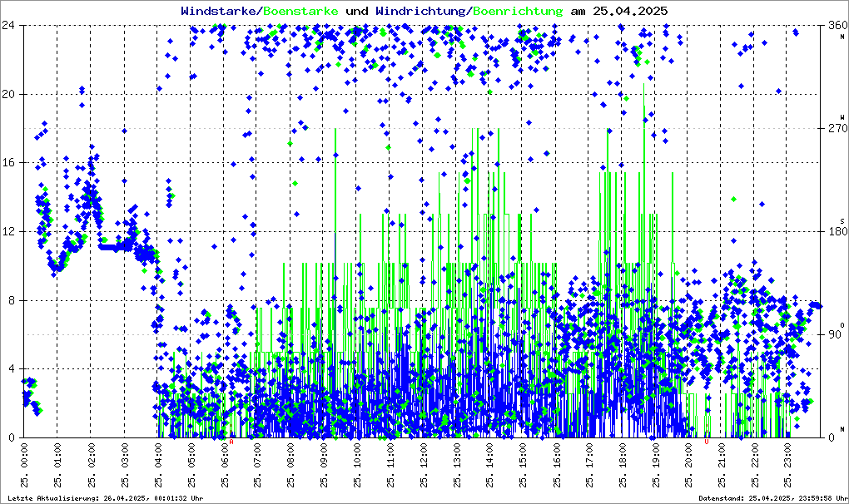Click the time label "25. 19:00"
This screenshot has width=849, height=504.
(656, 465)
